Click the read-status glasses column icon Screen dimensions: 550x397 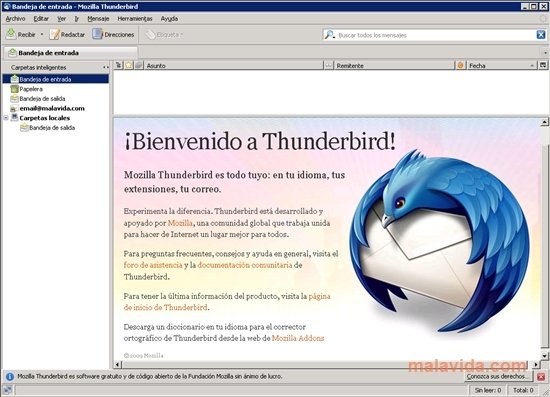pos(328,65)
